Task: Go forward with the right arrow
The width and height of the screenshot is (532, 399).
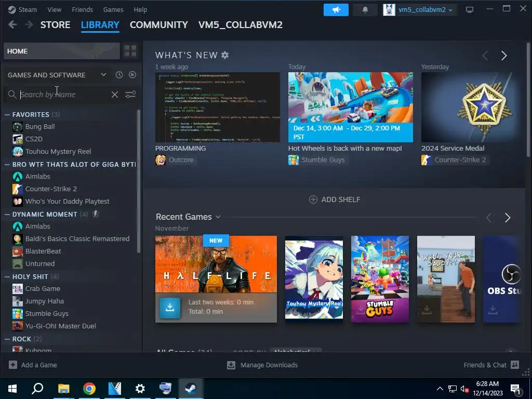Action: click(x=29, y=24)
